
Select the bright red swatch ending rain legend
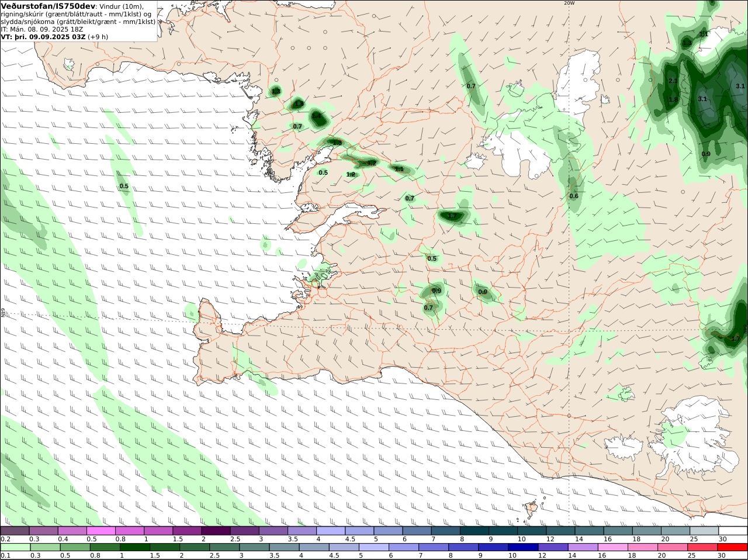tap(733, 547)
